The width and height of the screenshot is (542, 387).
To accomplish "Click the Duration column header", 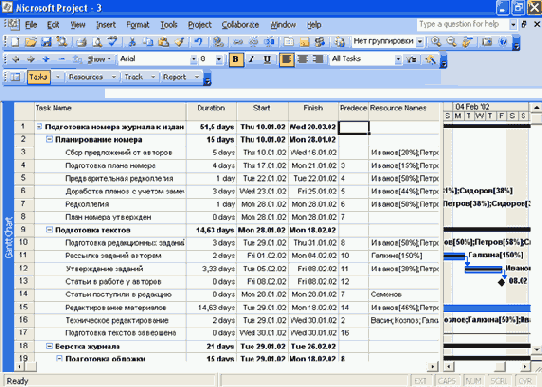I will pos(211,111).
